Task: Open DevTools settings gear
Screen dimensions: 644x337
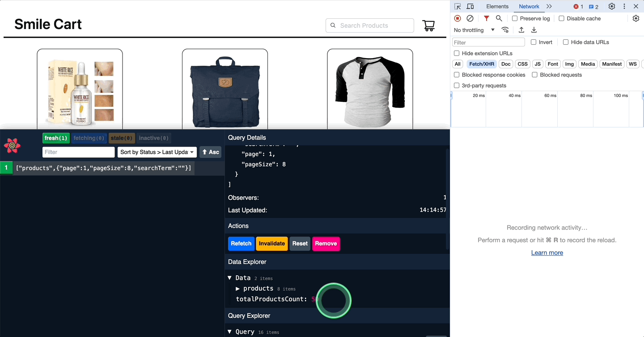Action: pyautogui.click(x=611, y=6)
